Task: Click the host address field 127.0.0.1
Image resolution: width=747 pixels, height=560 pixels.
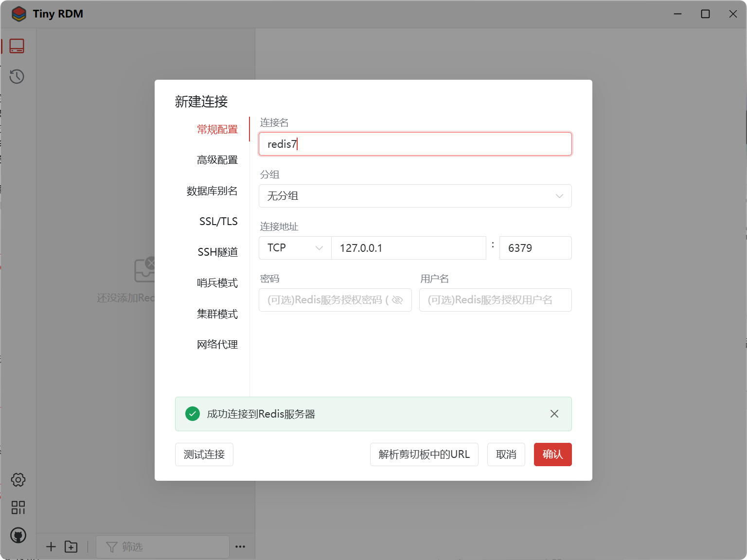Action: click(x=409, y=248)
